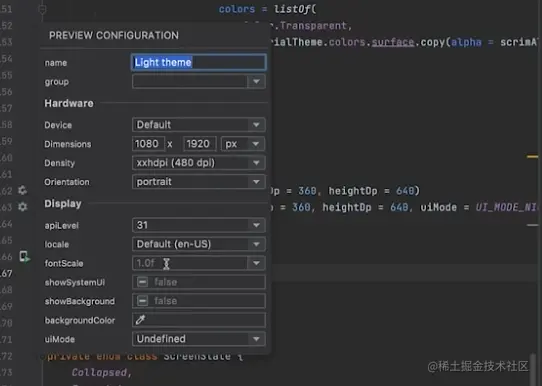The width and height of the screenshot is (542, 386).
Task: Click the backgroundColor input field
Action: coord(199,320)
